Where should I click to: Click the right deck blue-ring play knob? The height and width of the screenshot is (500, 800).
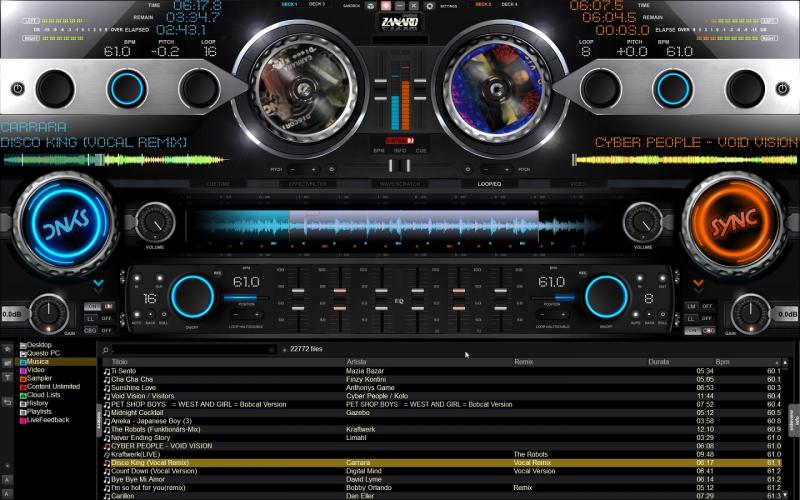click(673, 89)
